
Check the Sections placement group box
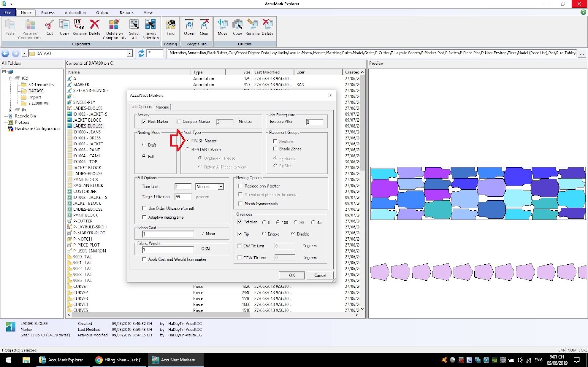coord(275,141)
